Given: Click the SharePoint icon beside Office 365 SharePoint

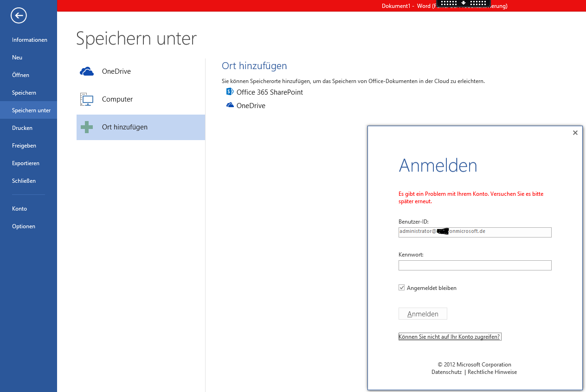Looking at the screenshot, I should tap(230, 92).
